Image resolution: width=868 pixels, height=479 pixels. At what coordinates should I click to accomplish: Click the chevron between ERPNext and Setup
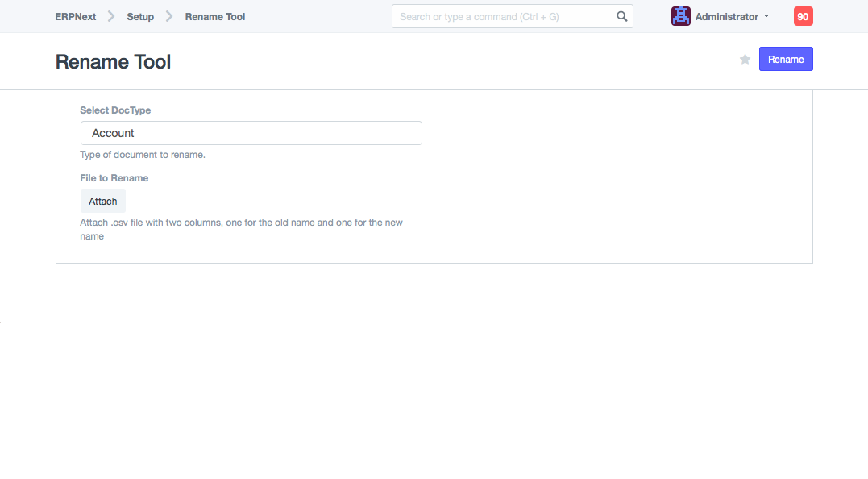[x=111, y=16]
